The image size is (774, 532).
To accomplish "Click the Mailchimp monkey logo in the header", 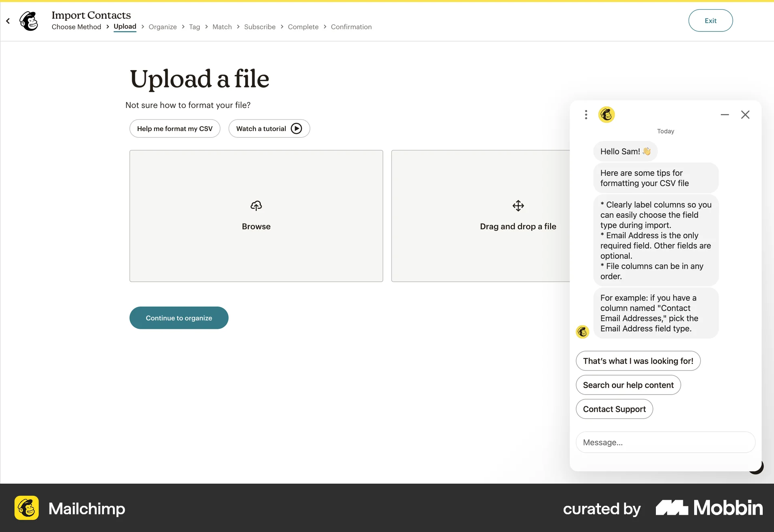I will (x=29, y=21).
